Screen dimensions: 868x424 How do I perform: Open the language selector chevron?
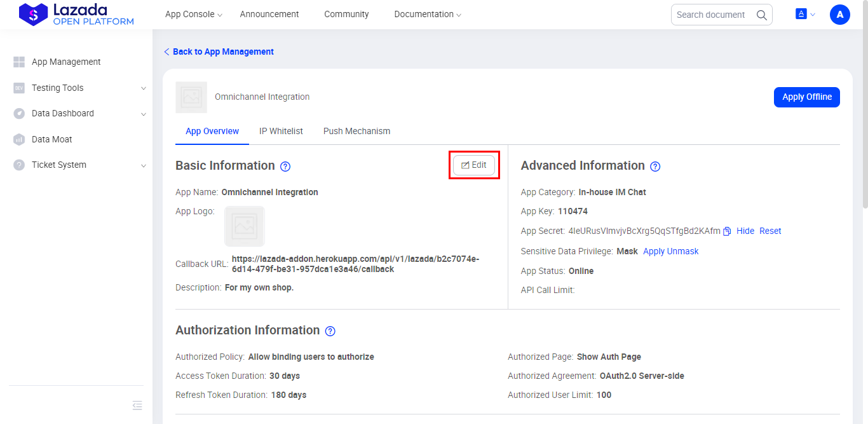point(813,15)
